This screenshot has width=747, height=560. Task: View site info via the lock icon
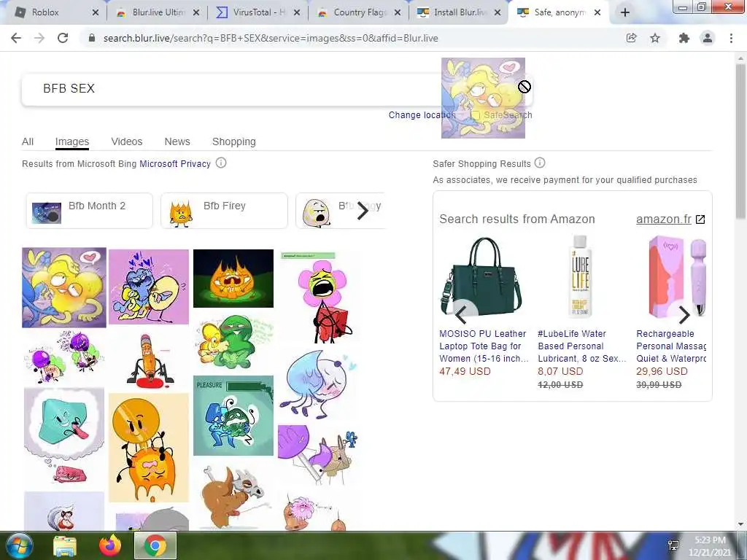tap(92, 38)
